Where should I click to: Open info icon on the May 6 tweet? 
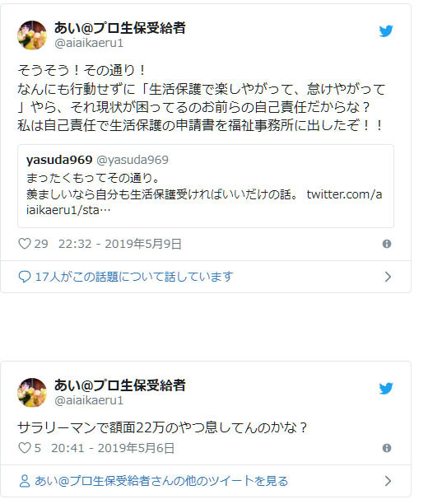[x=387, y=448]
